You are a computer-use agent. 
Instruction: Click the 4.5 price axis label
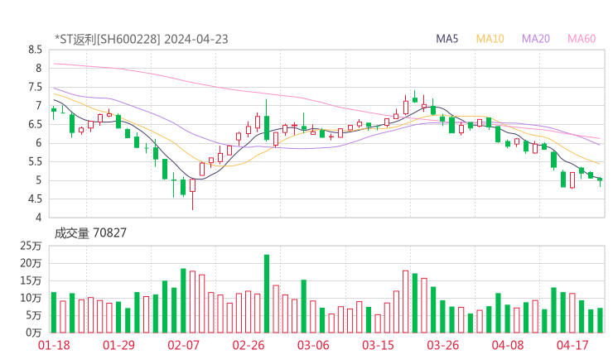35,199
